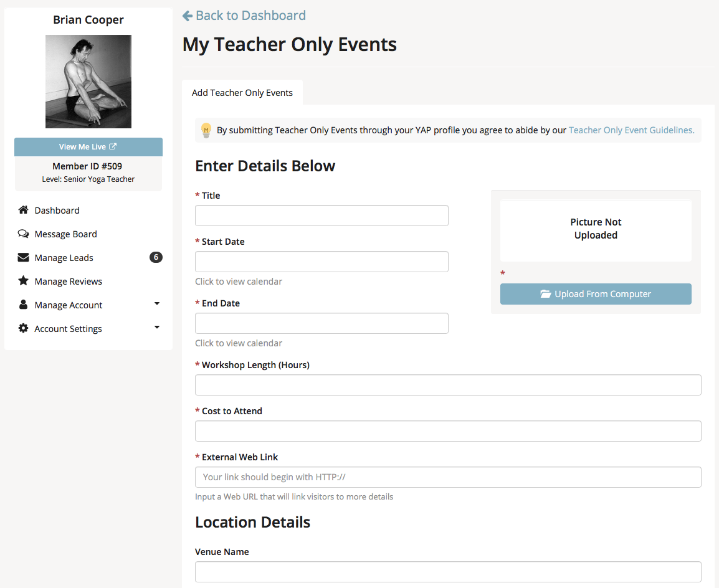
Task: Click the Manage Account person icon
Action: 23,305
